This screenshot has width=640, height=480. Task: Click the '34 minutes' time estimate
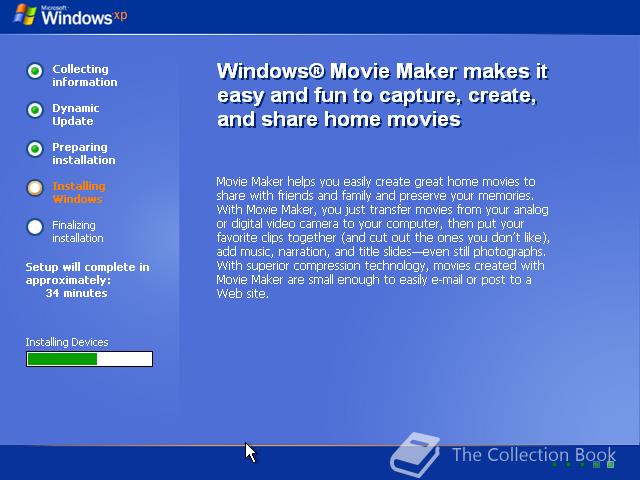click(x=76, y=293)
